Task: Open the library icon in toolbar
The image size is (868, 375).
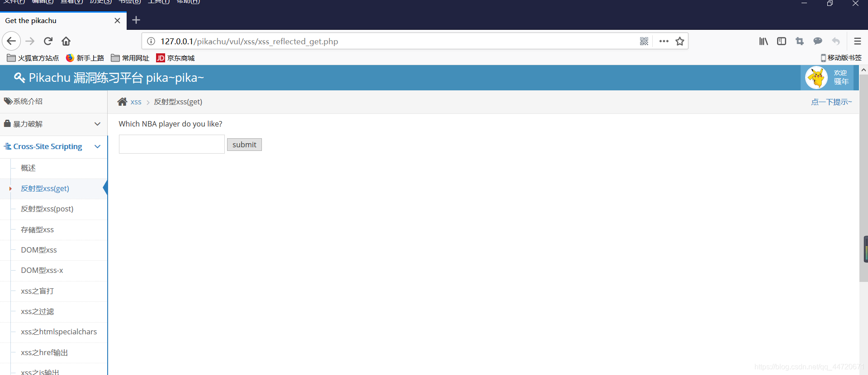Action: 764,41
